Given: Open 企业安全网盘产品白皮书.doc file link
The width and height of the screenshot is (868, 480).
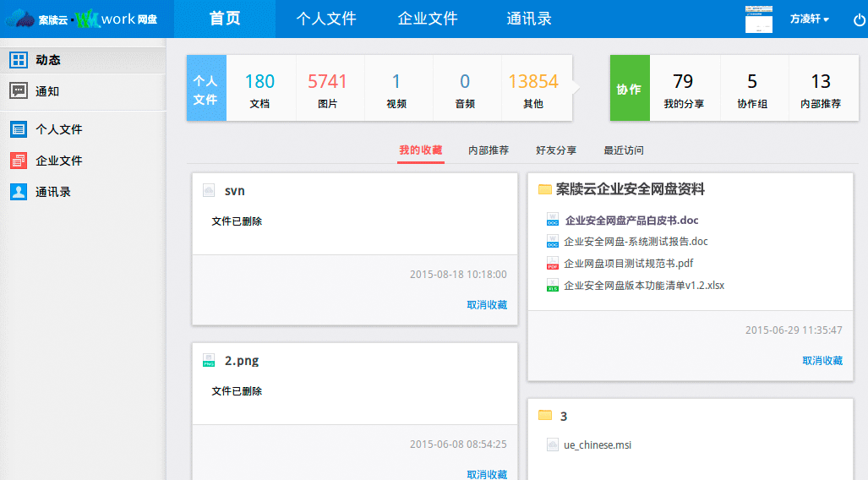Looking at the screenshot, I should (x=631, y=221).
